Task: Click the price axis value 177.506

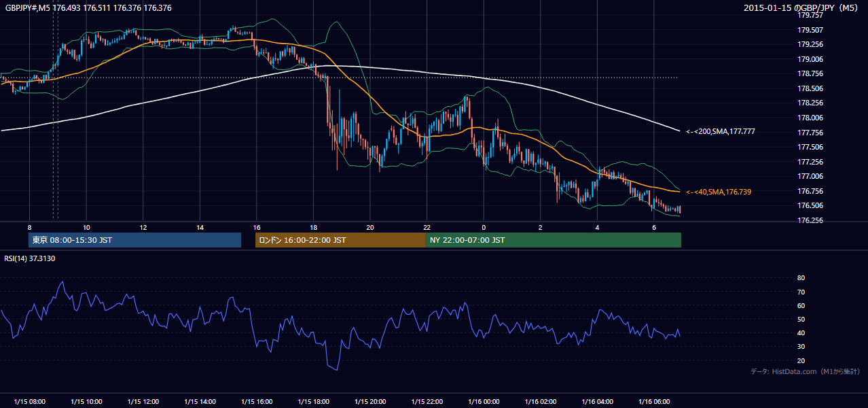Action: pyautogui.click(x=812, y=147)
